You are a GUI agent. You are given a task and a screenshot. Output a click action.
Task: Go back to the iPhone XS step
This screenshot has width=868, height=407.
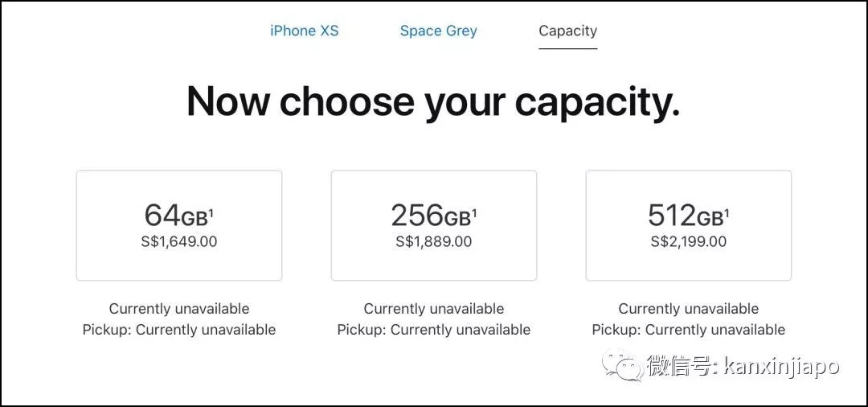pos(304,31)
